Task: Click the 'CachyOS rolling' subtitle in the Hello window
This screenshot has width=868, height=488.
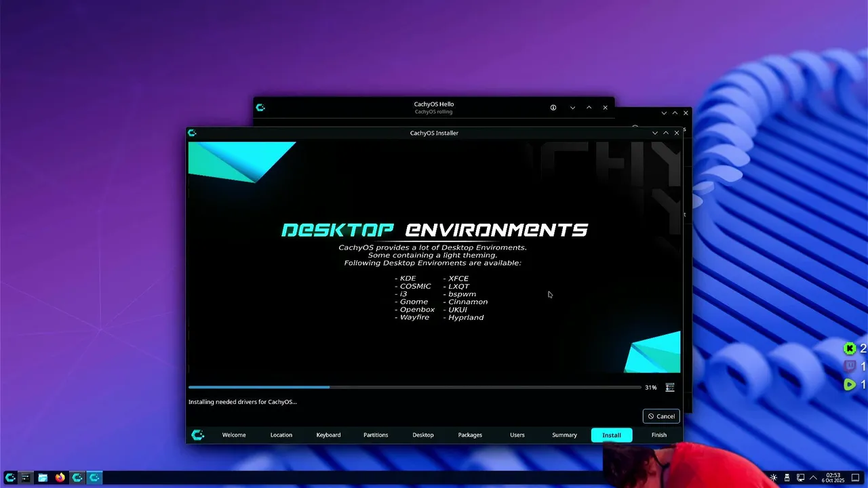Action: click(x=434, y=112)
